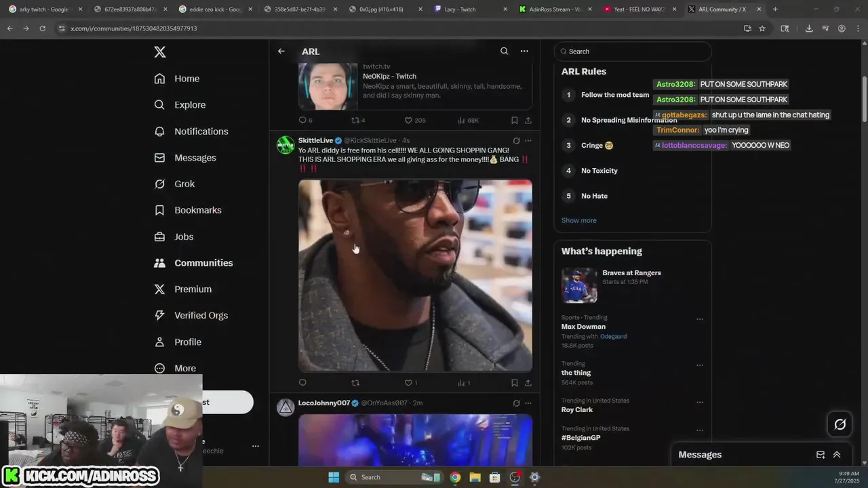The height and width of the screenshot is (488, 868).
Task: Open Odegaard trending link
Action: (x=613, y=336)
